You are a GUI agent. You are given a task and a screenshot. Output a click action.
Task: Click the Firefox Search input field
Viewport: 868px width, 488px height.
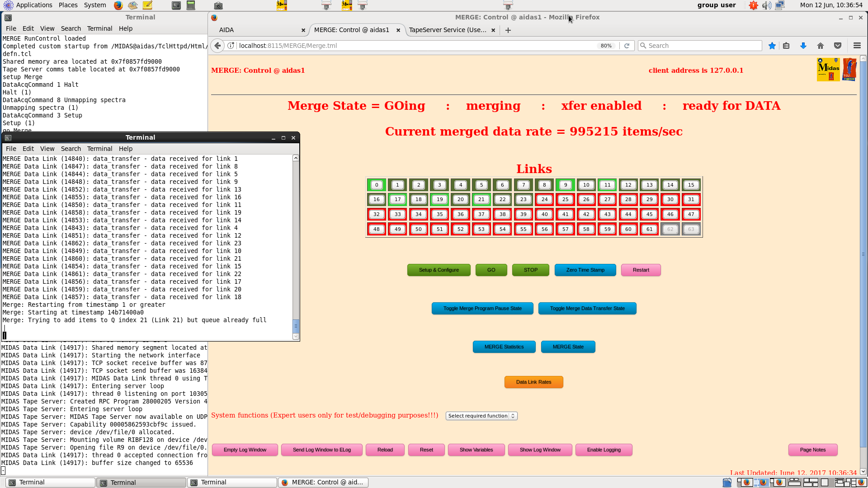click(700, 46)
